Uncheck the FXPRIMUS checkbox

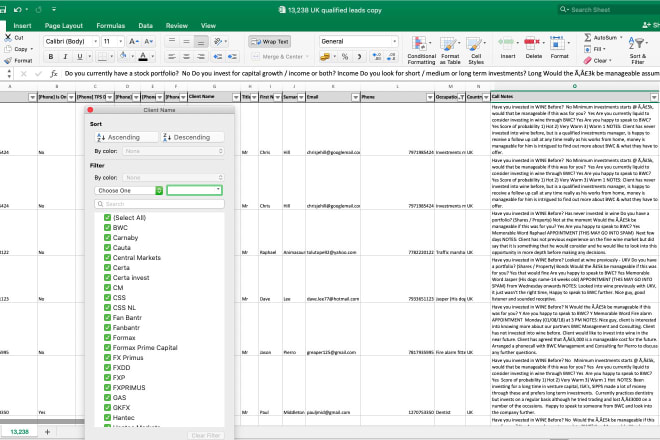pos(107,387)
